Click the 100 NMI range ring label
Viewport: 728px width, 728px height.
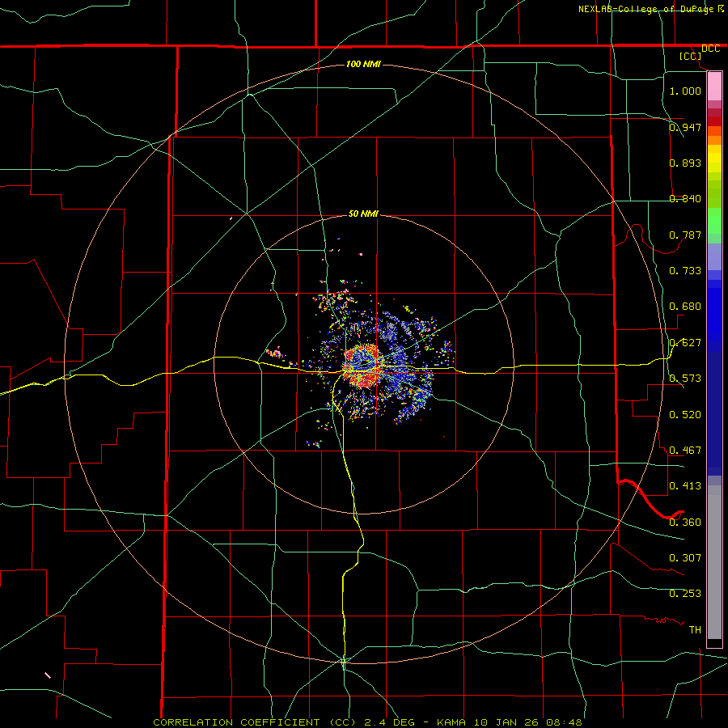click(x=363, y=64)
